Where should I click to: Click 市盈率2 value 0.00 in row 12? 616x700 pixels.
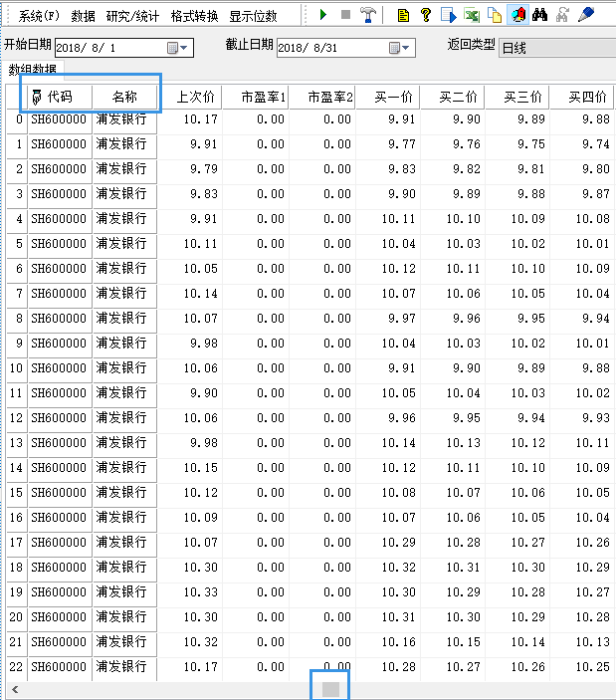click(337, 418)
